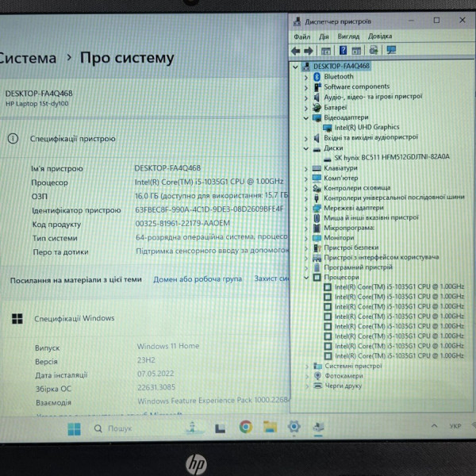The height and width of the screenshot is (476, 476).
Task: Go back to Система breadcrumb
Action: (x=28, y=58)
